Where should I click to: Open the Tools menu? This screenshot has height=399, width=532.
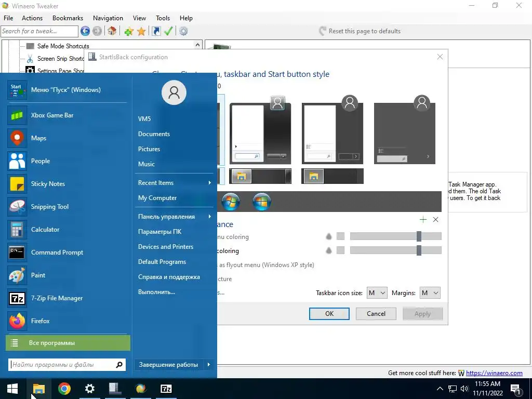pyautogui.click(x=163, y=18)
